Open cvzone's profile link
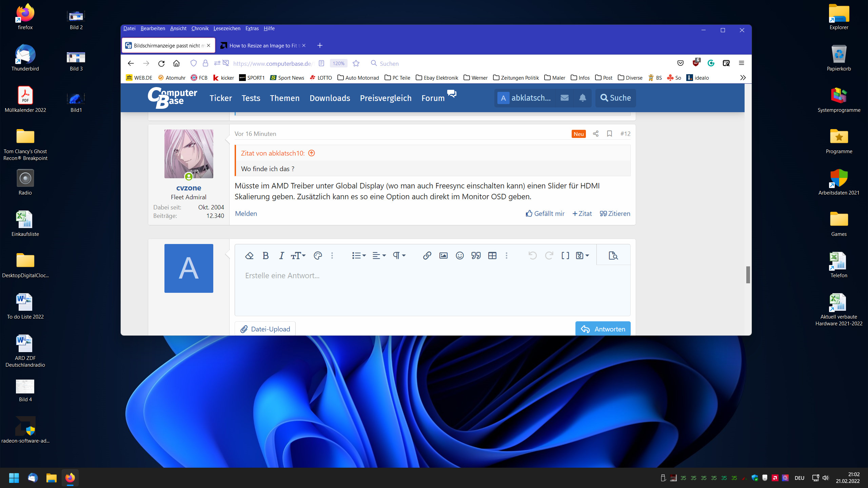The height and width of the screenshot is (488, 868). click(189, 188)
